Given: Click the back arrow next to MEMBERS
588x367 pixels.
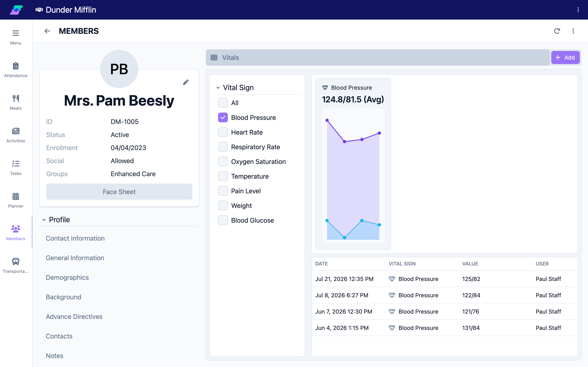Looking at the screenshot, I should click(47, 31).
